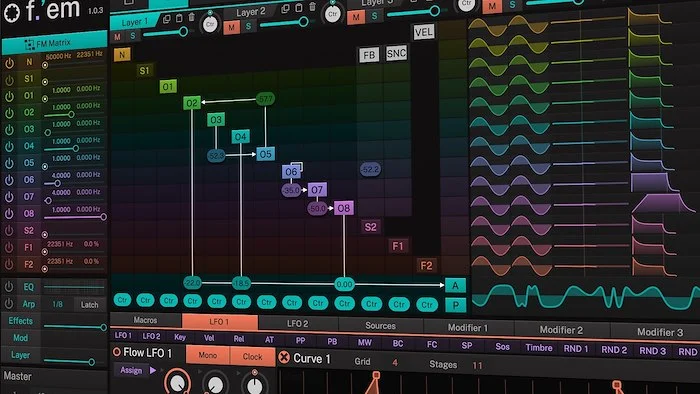
Task: Click the copy icon beside Layer 2
Action: [x=285, y=9]
